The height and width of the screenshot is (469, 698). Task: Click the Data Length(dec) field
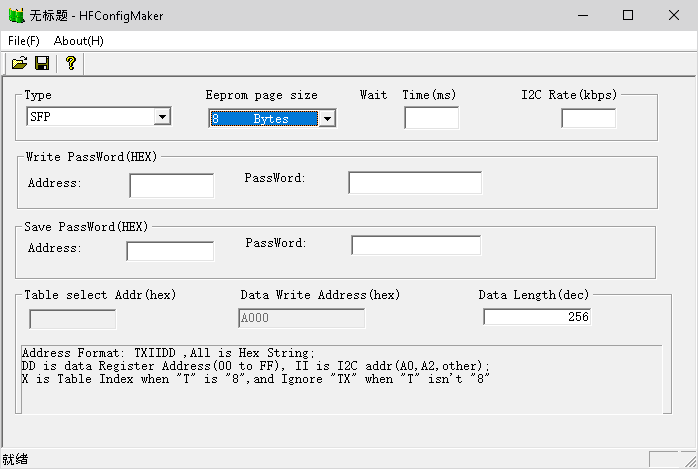pos(536,317)
